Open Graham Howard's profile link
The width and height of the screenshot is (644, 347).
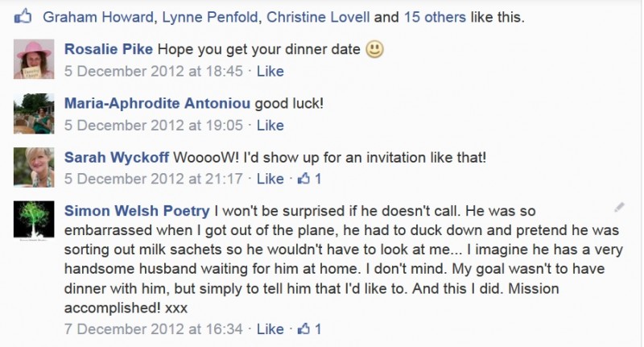tap(98, 17)
